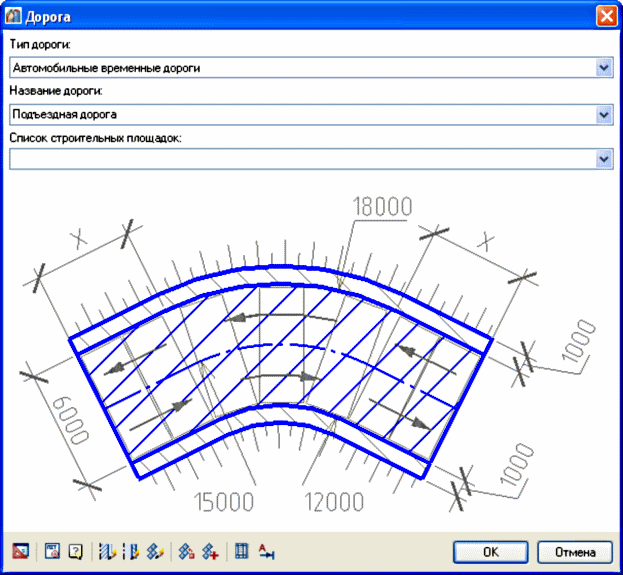The width and height of the screenshot is (623, 575).
Task: Open the Название дороги dropdown arrow
Action: click(x=604, y=115)
